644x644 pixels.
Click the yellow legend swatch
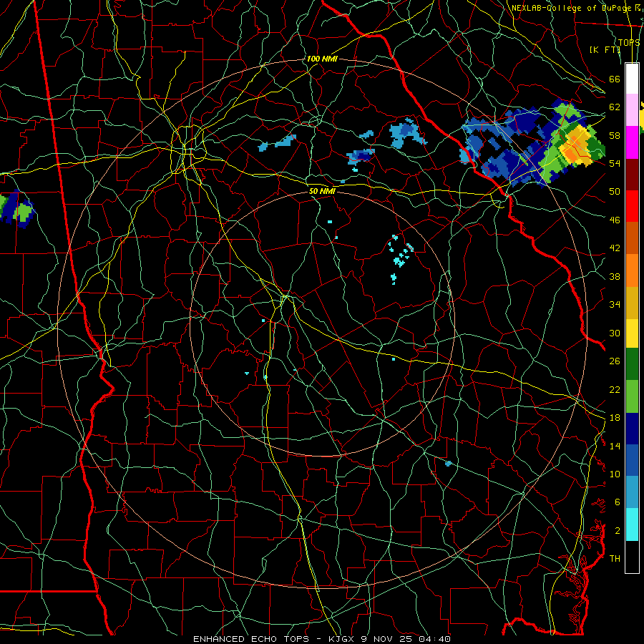[x=632, y=333]
